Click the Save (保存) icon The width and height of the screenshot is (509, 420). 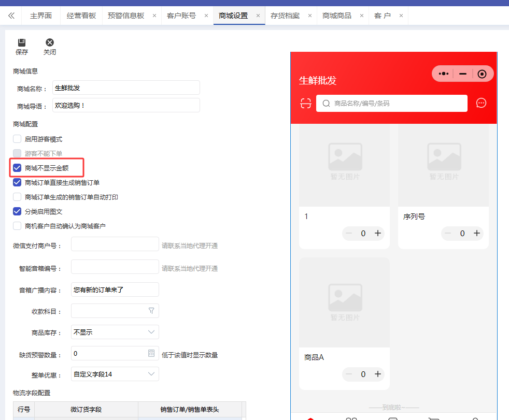click(x=22, y=43)
